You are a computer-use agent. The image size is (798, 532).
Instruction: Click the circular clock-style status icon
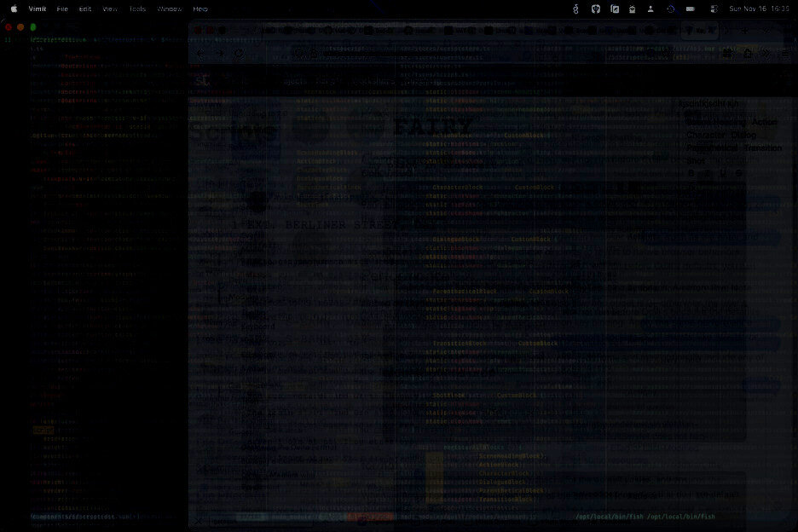[x=671, y=9]
